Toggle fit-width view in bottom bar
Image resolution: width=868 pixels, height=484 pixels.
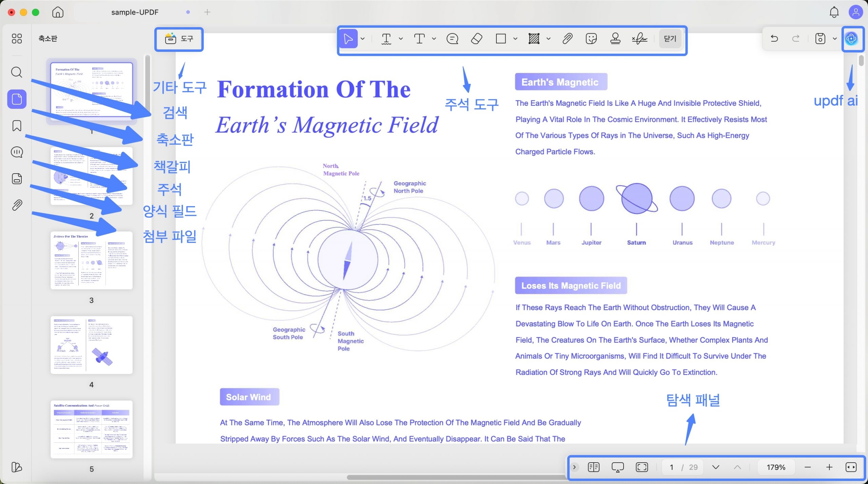[x=851, y=467]
